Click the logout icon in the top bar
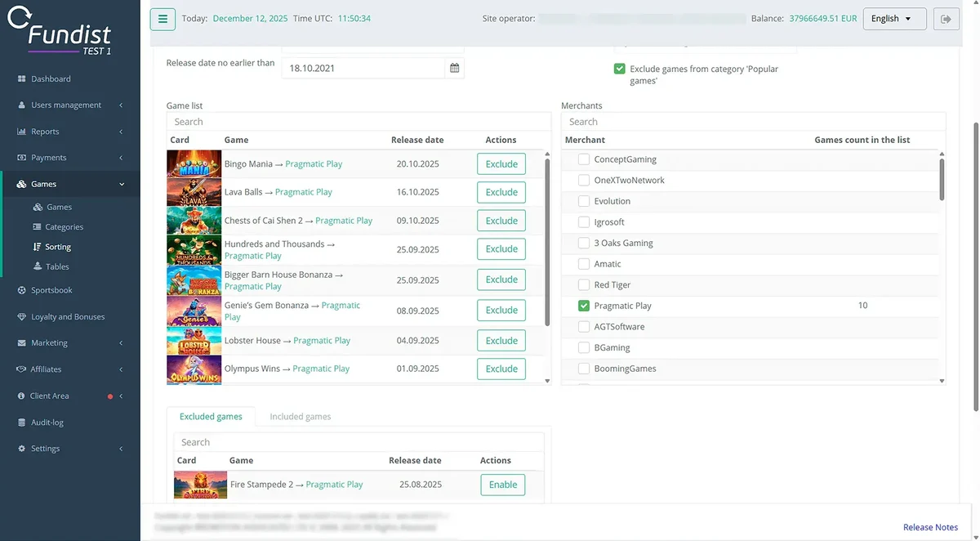The image size is (980, 541). [947, 19]
